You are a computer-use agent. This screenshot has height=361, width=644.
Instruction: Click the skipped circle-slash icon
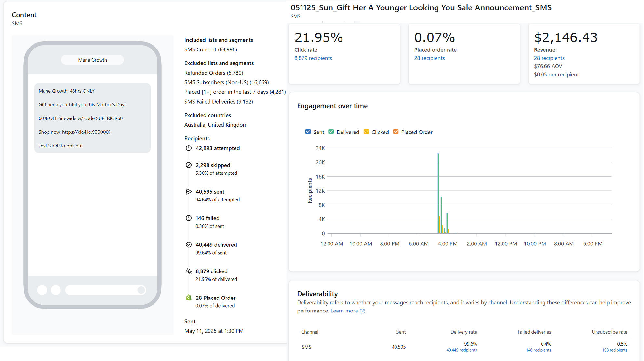[x=189, y=165]
